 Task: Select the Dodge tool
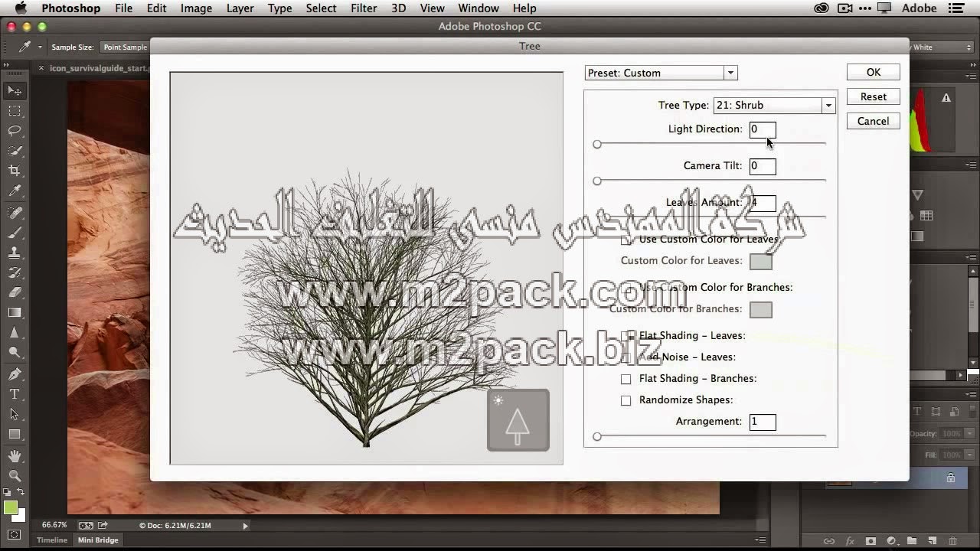pyautogui.click(x=15, y=353)
